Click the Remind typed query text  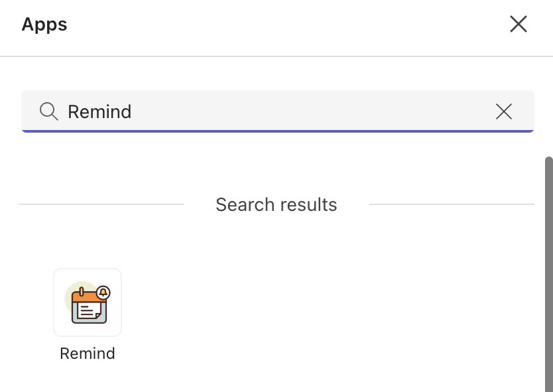[x=99, y=111]
